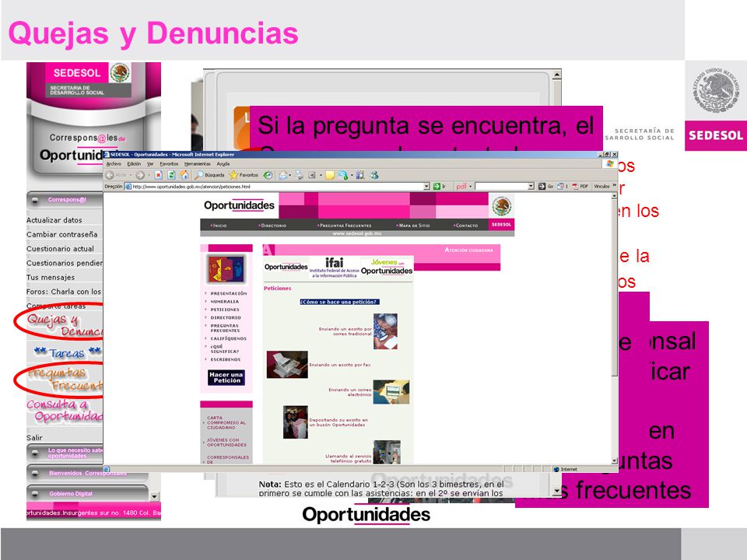Open the Mapa de Sitio link
The height and width of the screenshot is (560, 747).
pos(413,226)
